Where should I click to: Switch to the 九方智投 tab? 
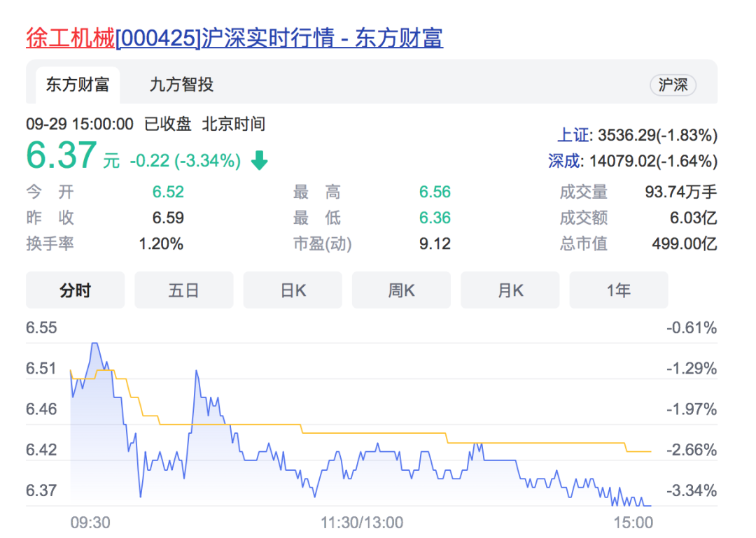(181, 85)
